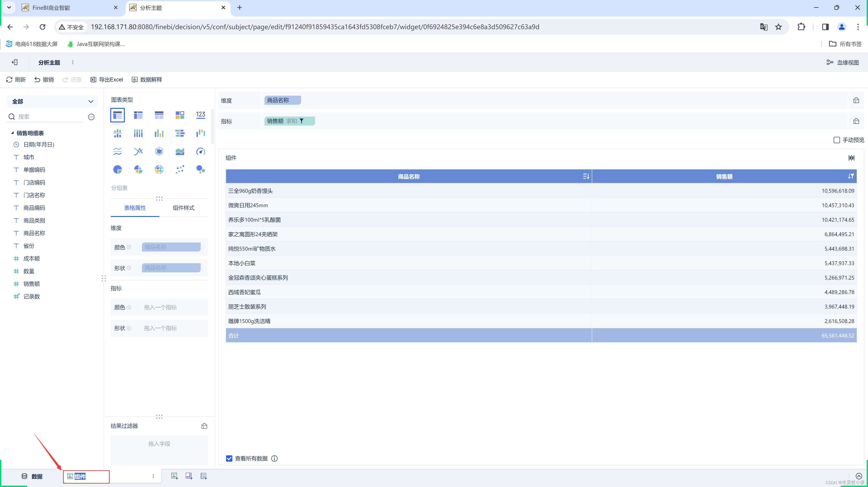
Task: Toggle the 手动预览 checkbox
Action: [837, 140]
